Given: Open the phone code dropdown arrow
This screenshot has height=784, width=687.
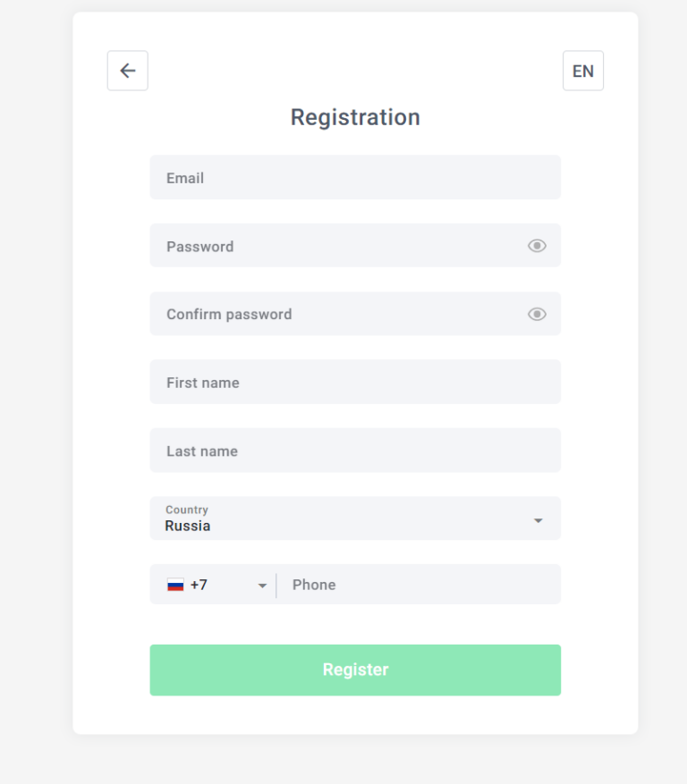Looking at the screenshot, I should coord(262,586).
